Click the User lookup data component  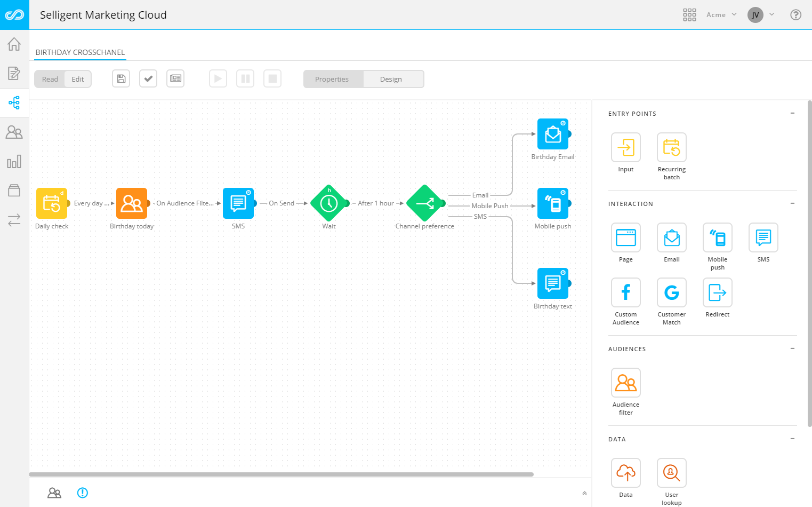(671, 473)
